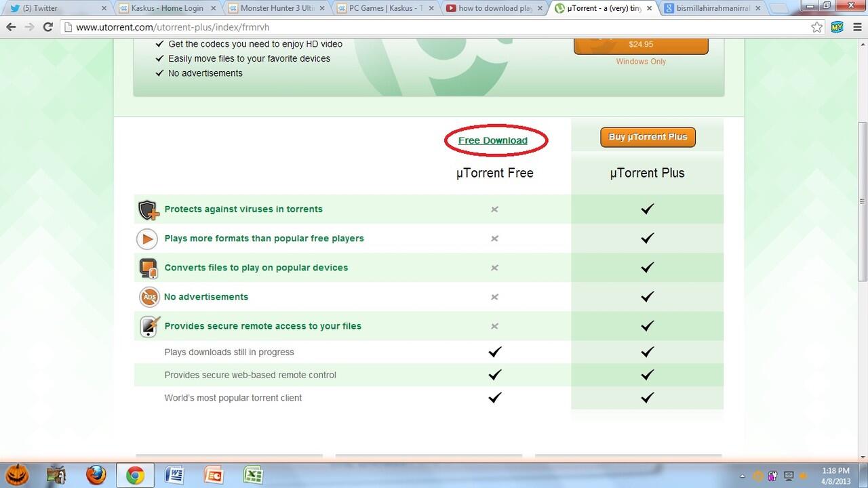
Task: Click the MY extension icon in toolbar
Action: 836,27
